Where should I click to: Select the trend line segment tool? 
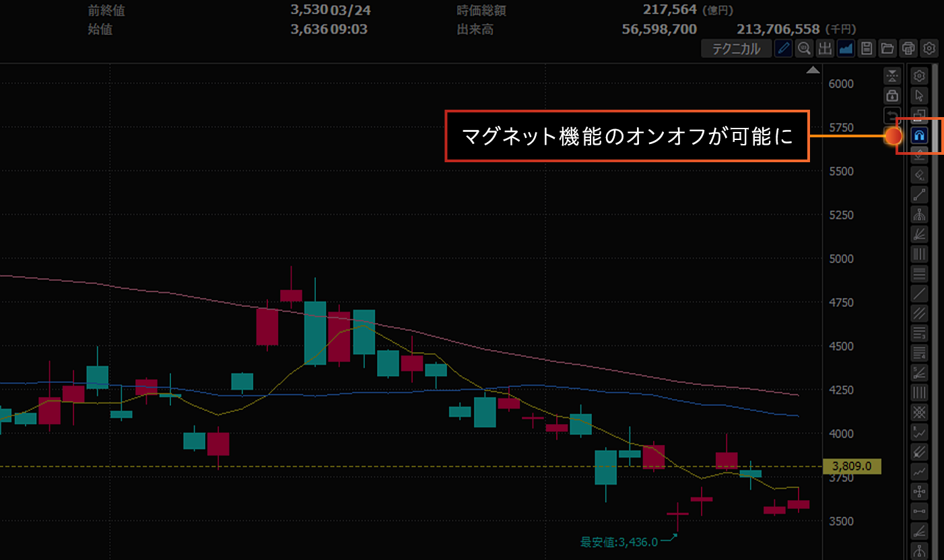click(x=919, y=195)
